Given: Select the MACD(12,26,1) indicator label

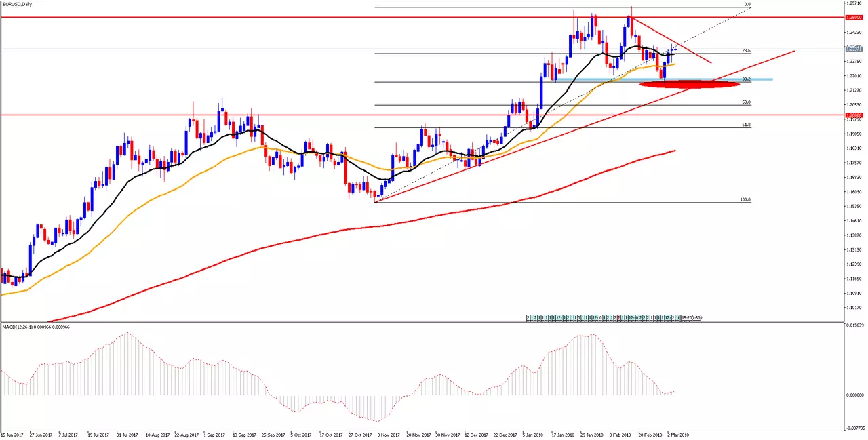Looking at the screenshot, I should (x=35, y=327).
